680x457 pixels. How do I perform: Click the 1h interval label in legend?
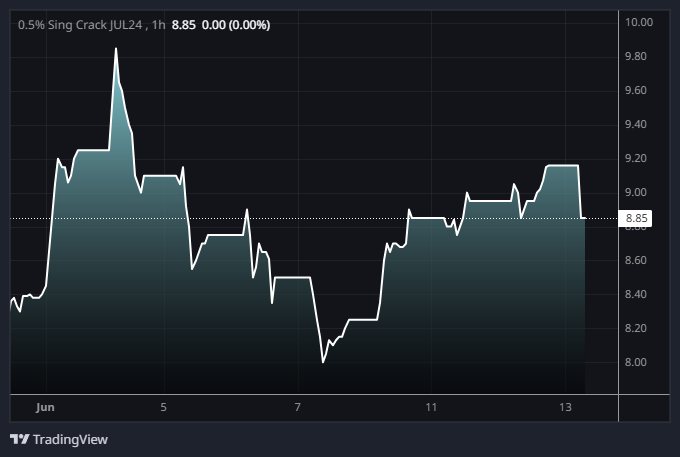[x=158, y=23]
